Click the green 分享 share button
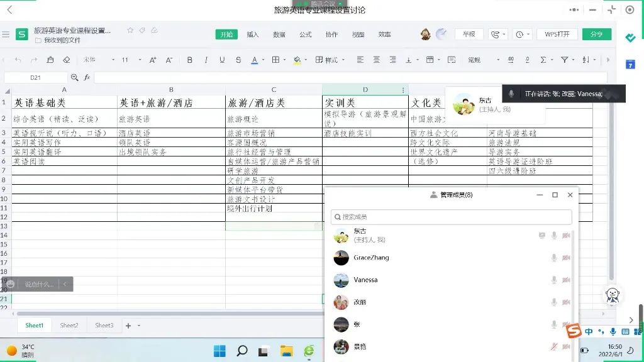Screen dimensions: 644x362 pos(596,35)
